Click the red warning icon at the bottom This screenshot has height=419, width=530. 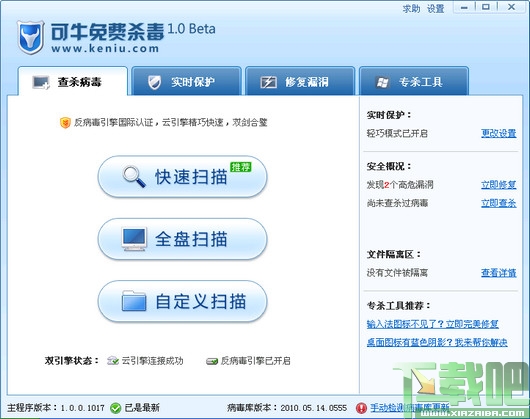coord(361,408)
